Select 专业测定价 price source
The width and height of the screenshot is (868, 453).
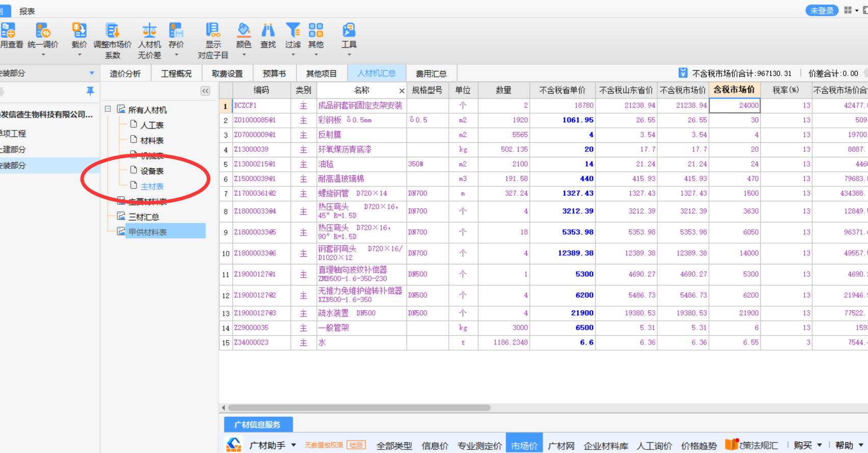coord(479,445)
